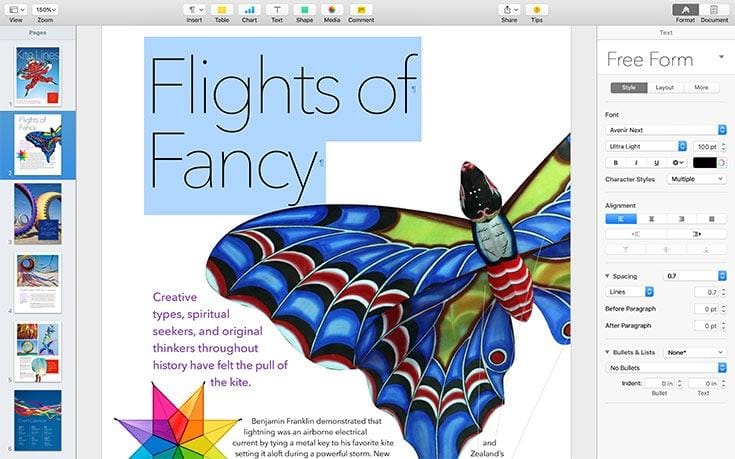Switch to the Layout tab
The image size is (735, 459).
665,88
